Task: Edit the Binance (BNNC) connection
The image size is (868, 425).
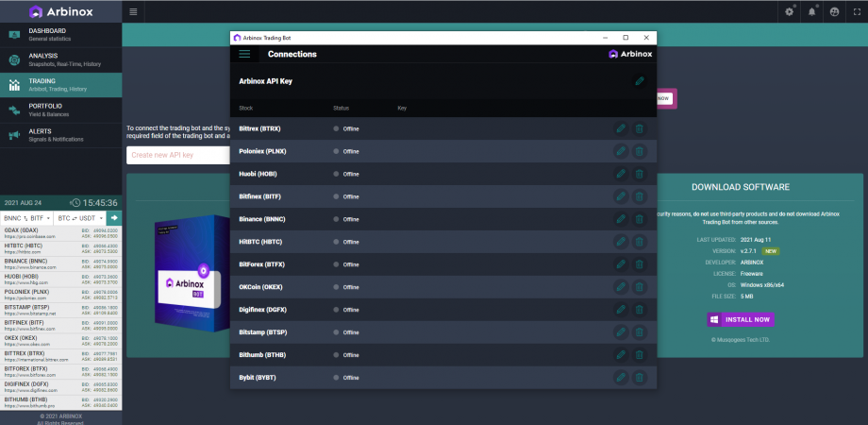Action: (x=621, y=219)
